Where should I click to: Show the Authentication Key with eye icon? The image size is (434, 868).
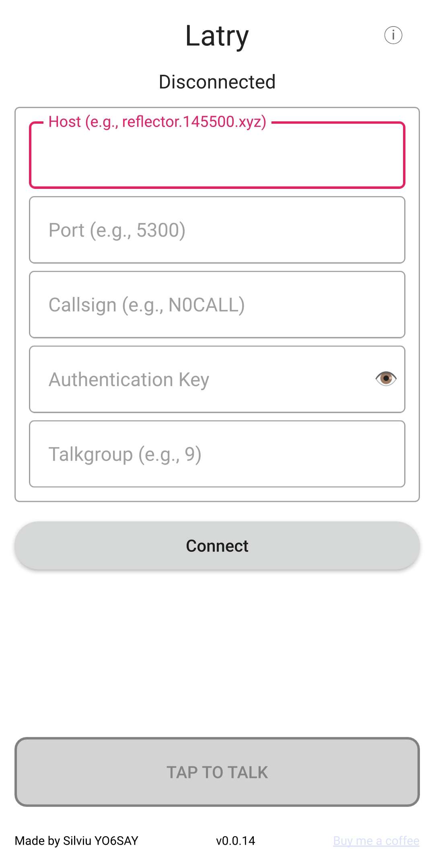[x=386, y=379]
